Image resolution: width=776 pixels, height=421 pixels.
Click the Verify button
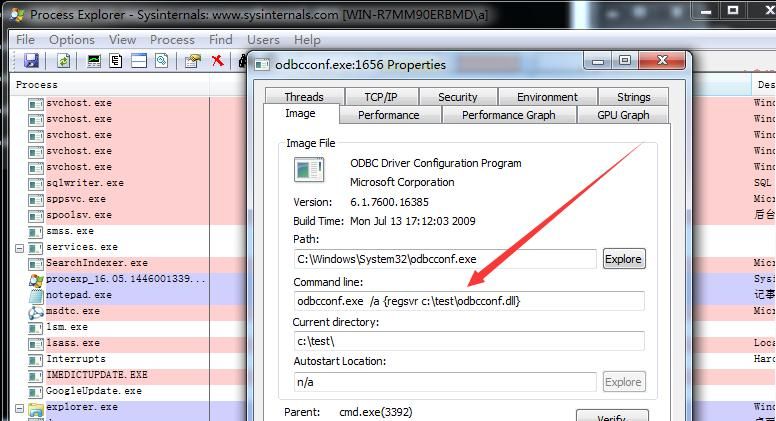click(612, 416)
